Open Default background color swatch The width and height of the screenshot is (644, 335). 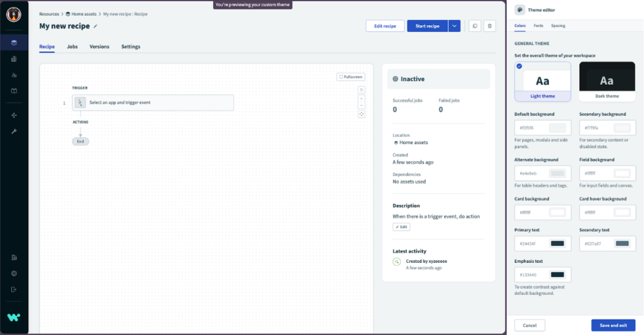pyautogui.click(x=557, y=128)
